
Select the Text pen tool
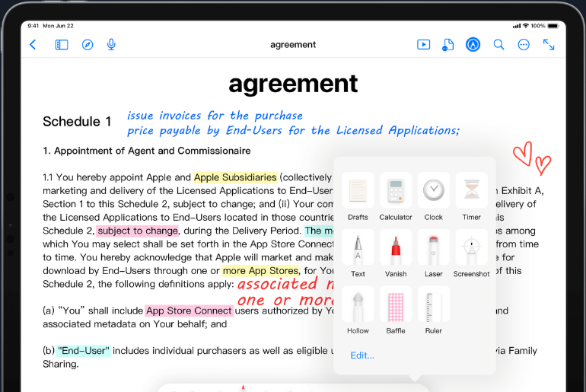(x=358, y=253)
